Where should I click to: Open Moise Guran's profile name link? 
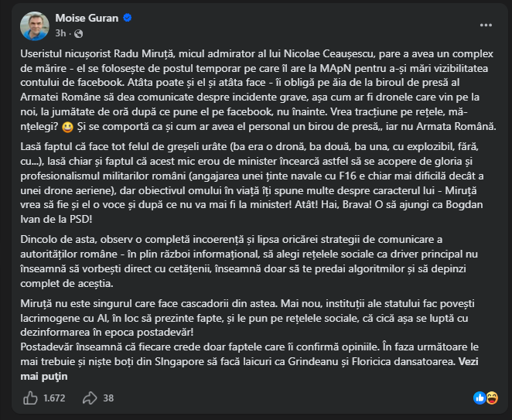click(87, 18)
